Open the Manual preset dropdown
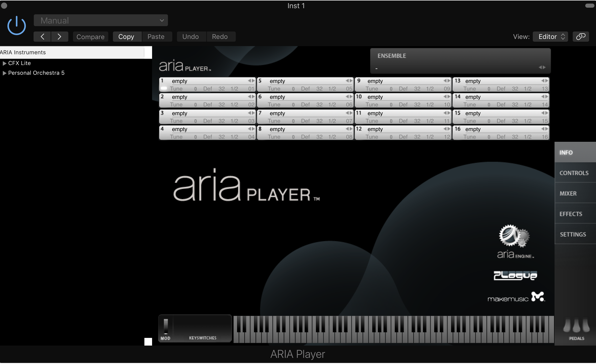Screen dimensions: 596x364 pos(101,20)
